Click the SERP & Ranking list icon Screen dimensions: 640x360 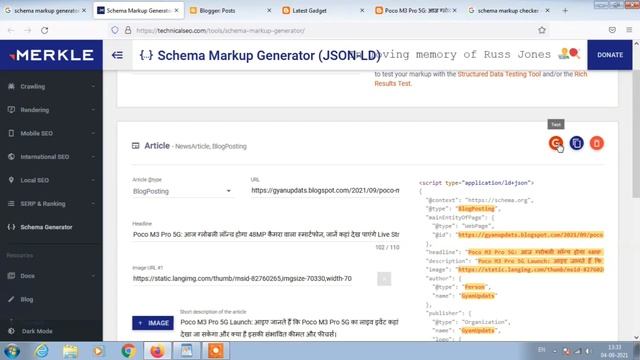click(11, 204)
